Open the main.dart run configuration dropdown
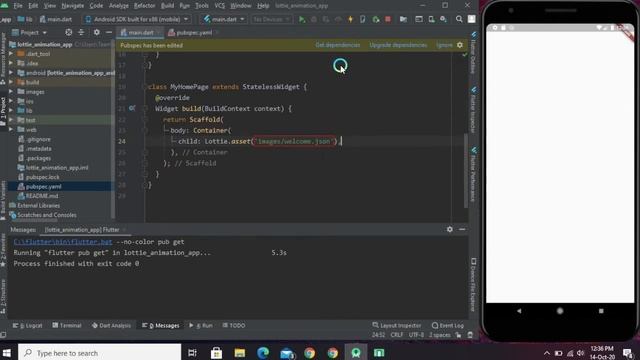Screen dimensions: 640x360 (x=224, y=19)
